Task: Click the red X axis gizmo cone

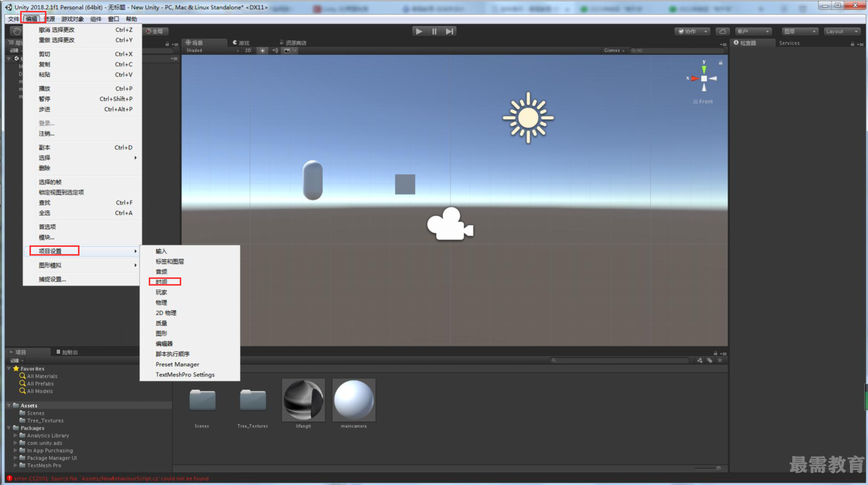Action: [x=695, y=79]
